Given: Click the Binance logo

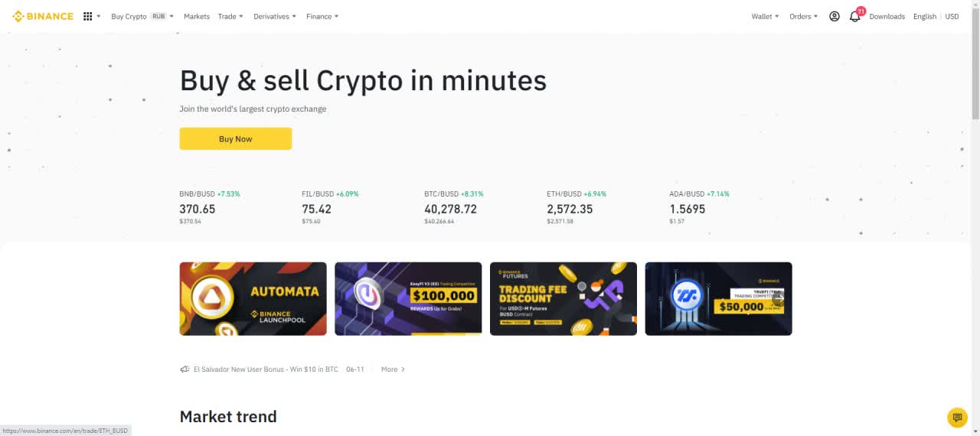Looking at the screenshot, I should [43, 16].
